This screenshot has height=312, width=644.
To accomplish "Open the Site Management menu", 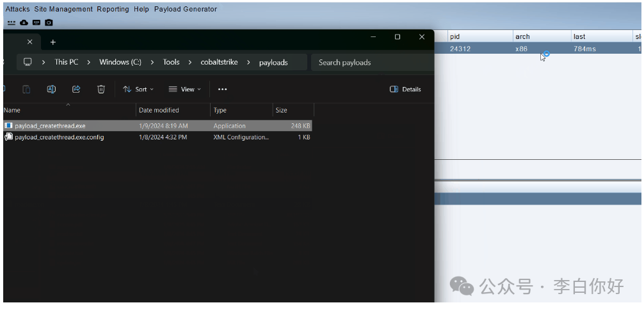I will tap(63, 9).
